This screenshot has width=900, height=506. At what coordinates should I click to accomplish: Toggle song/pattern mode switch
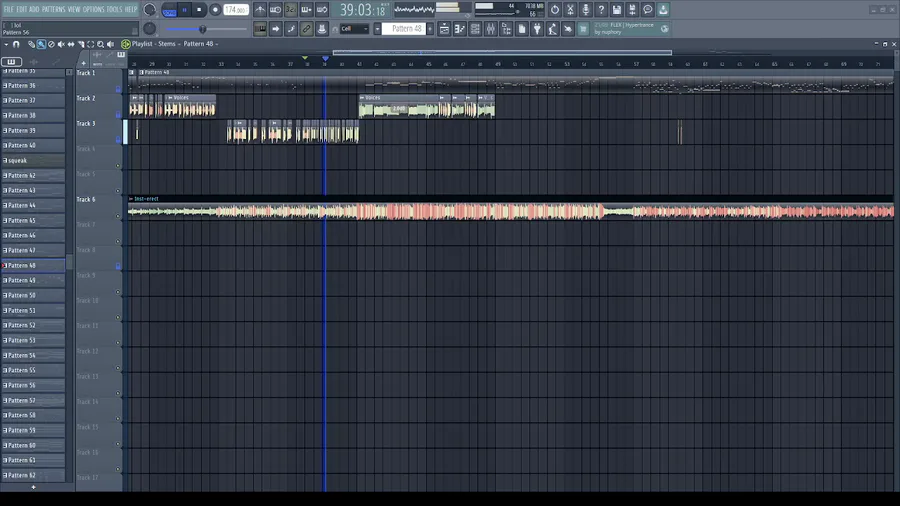(x=169, y=10)
